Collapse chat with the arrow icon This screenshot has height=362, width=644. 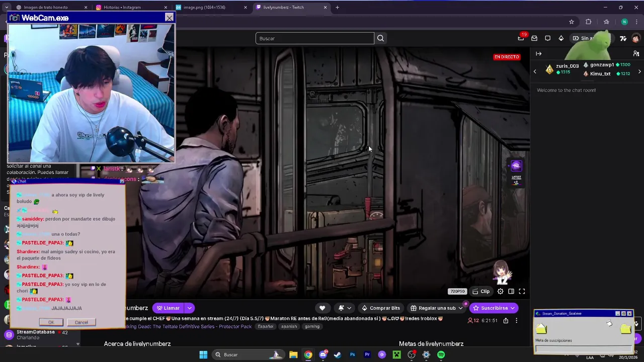538,53
